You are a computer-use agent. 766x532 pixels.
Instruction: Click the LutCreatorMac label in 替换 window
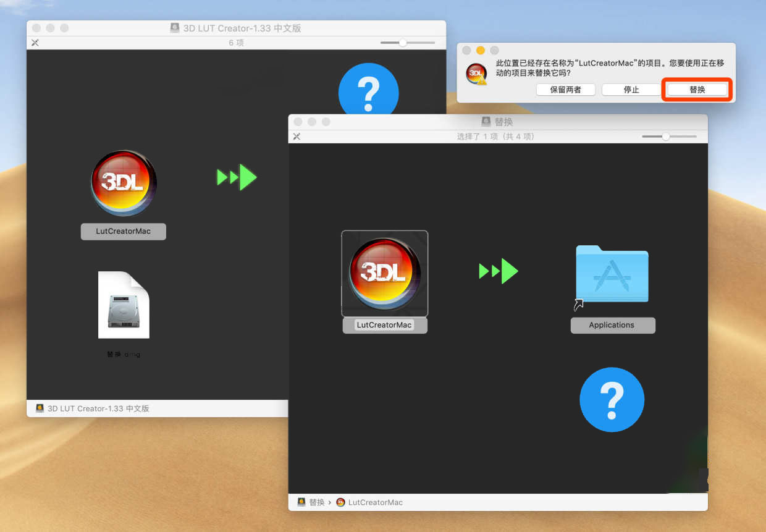(384, 325)
